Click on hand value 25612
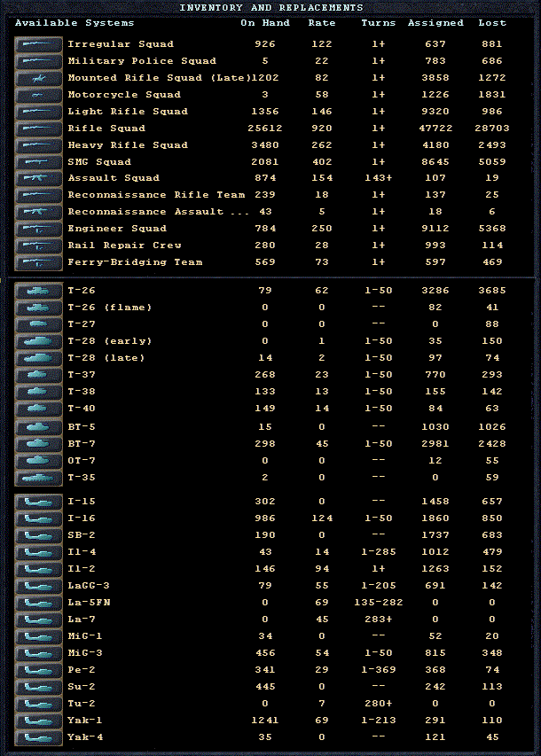The width and height of the screenshot is (541, 756). click(x=265, y=129)
